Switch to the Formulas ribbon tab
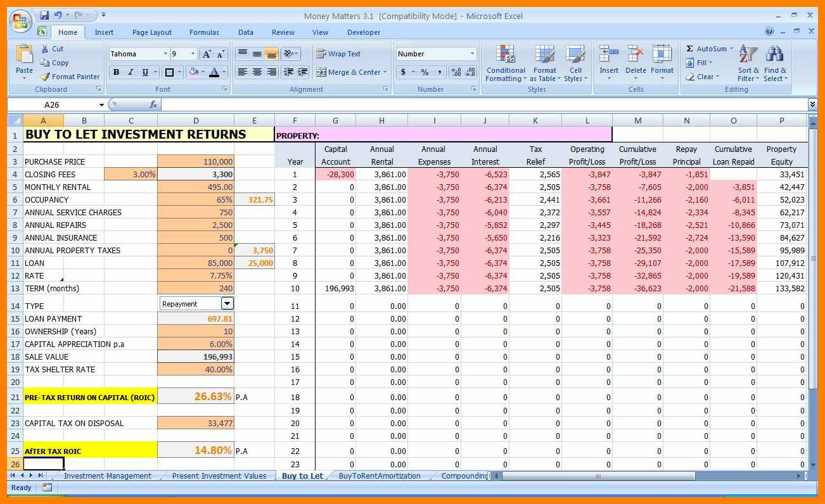This screenshot has height=504, width=825. [204, 32]
